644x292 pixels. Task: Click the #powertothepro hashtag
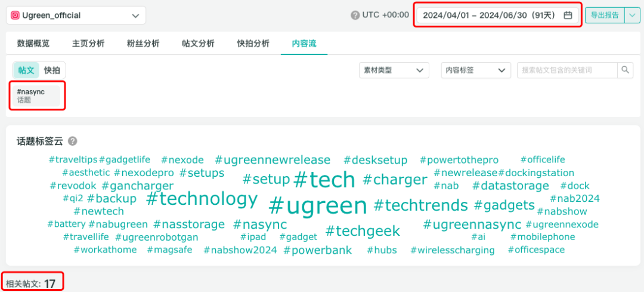coord(459,159)
